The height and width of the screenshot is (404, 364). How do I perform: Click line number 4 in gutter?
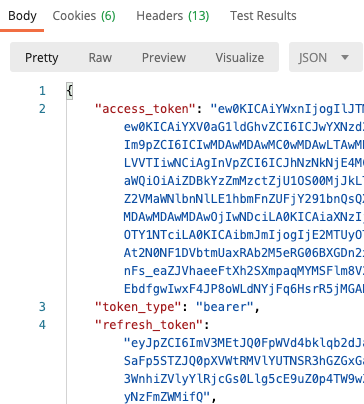tap(42, 325)
